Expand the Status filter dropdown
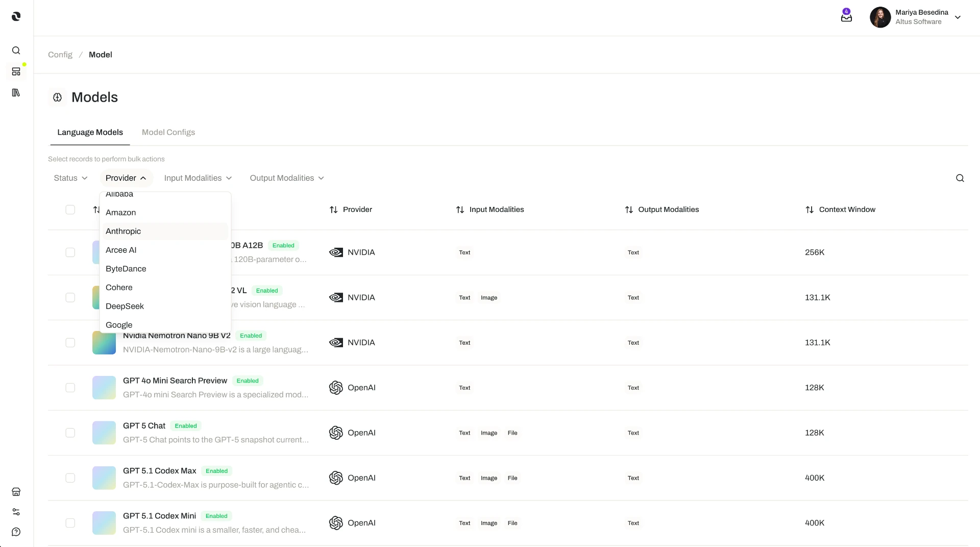Image resolution: width=980 pixels, height=547 pixels. coord(71,178)
